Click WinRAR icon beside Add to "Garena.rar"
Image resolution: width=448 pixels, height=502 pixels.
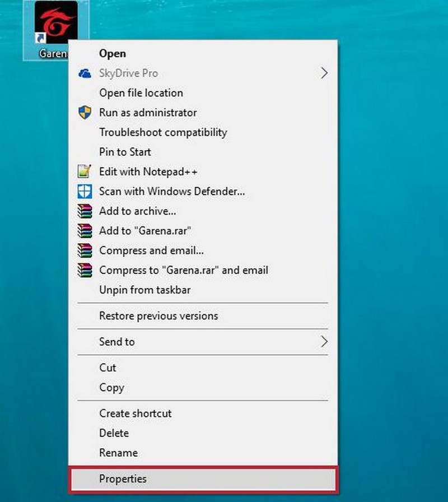85,231
